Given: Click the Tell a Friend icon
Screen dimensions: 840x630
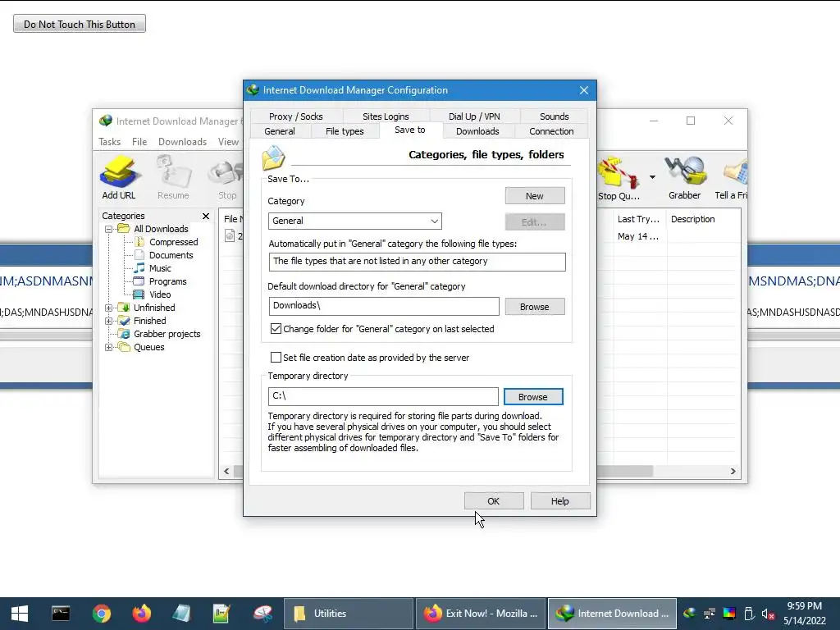Looking at the screenshot, I should (731, 178).
